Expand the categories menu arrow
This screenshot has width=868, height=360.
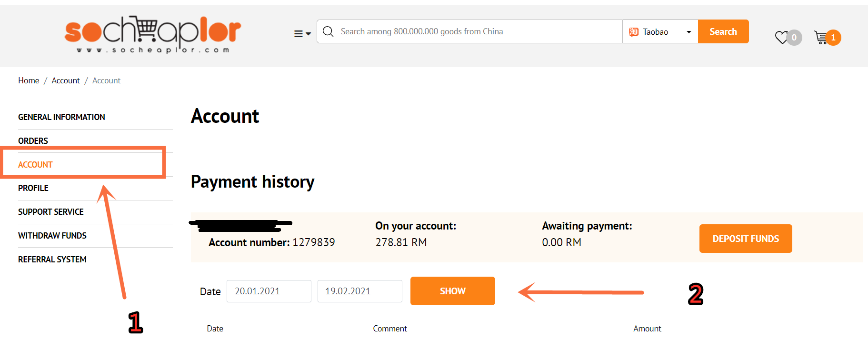point(308,34)
